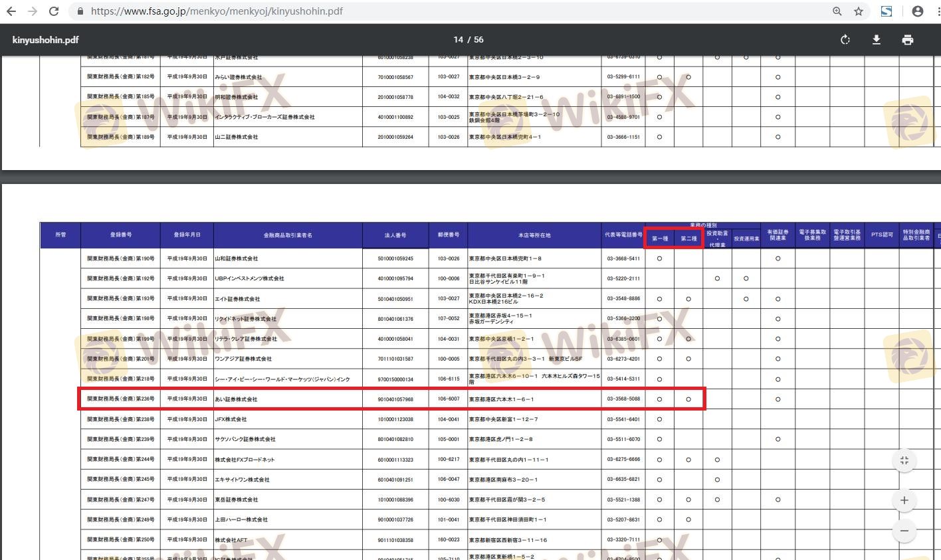The height and width of the screenshot is (560, 941).
Task: Zoom out of the PDF with the minus button
Action: click(904, 531)
